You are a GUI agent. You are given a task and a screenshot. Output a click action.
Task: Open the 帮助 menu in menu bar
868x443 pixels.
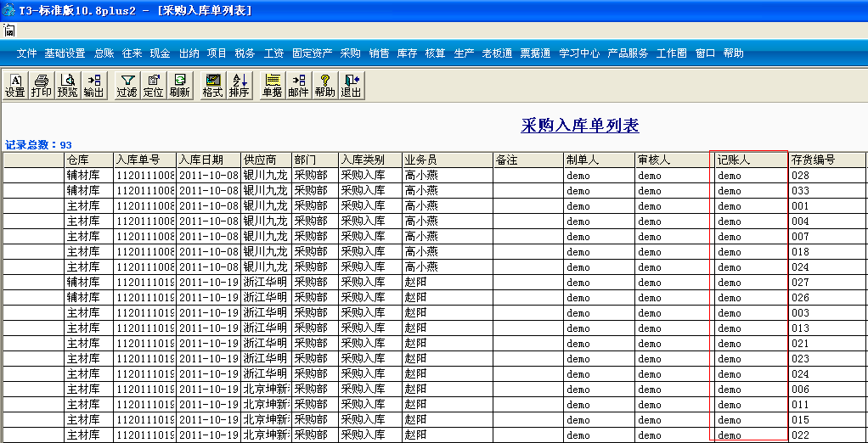point(734,53)
